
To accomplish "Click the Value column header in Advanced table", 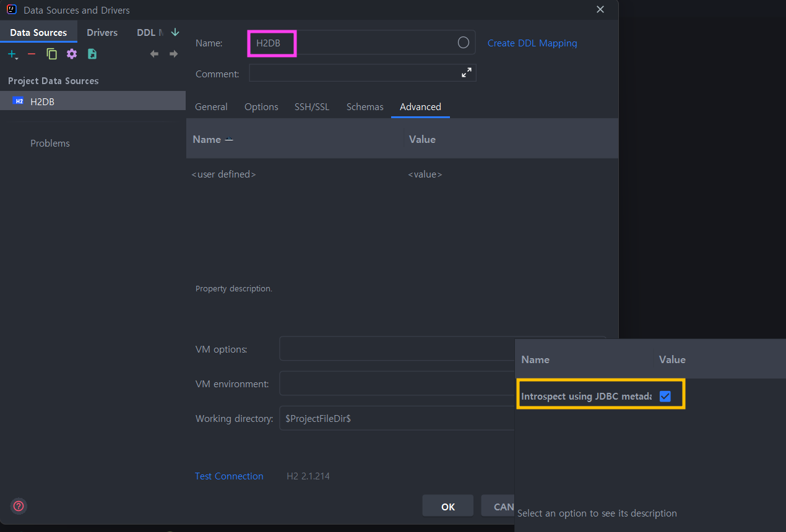I will [422, 139].
